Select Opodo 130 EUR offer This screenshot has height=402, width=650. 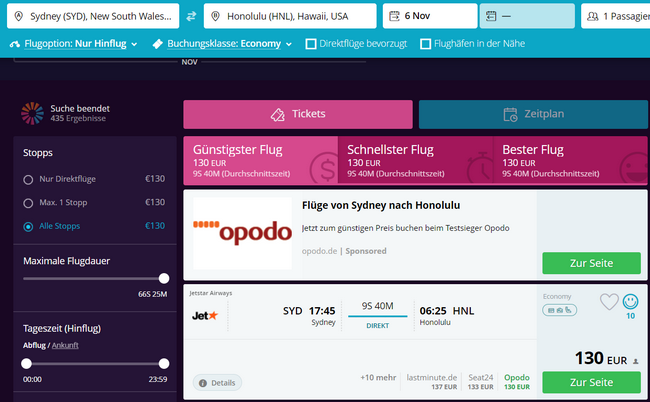517,382
